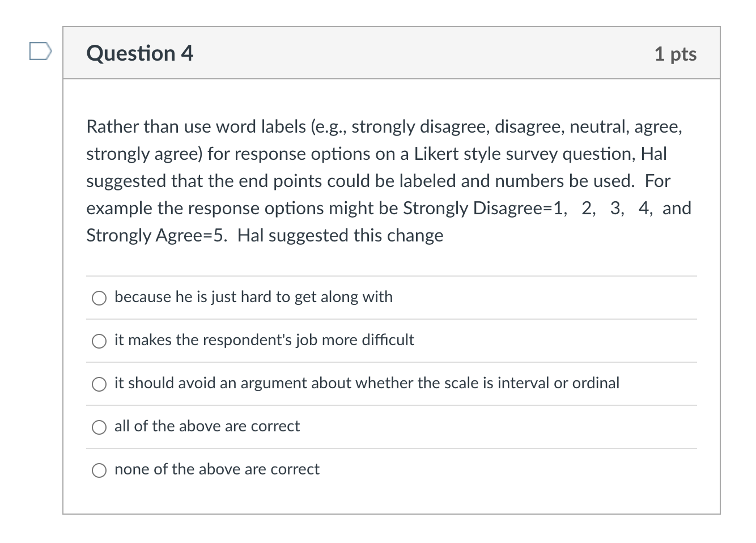Screen dimensions: 756x543
Task: Select 'it makes the respondent's job more difficult'
Action: tap(99, 341)
